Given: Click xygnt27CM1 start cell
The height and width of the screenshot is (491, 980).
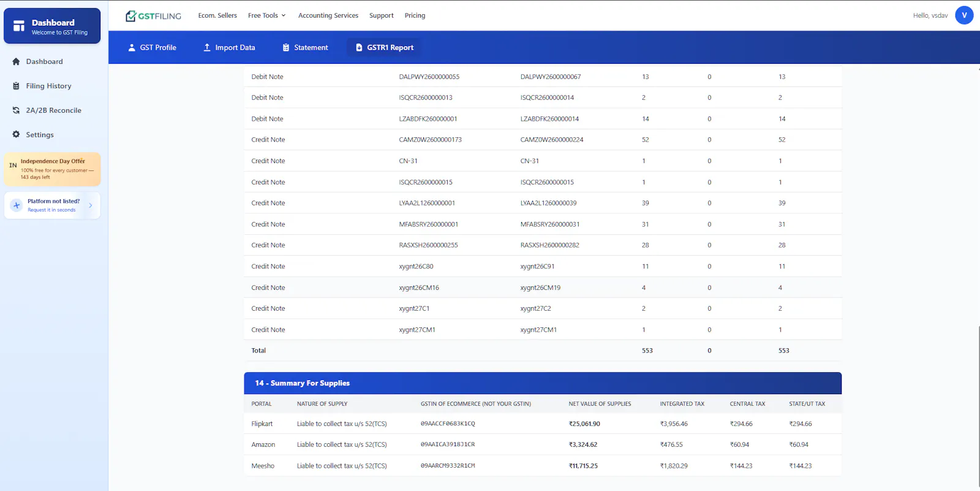Looking at the screenshot, I should pyautogui.click(x=417, y=330).
